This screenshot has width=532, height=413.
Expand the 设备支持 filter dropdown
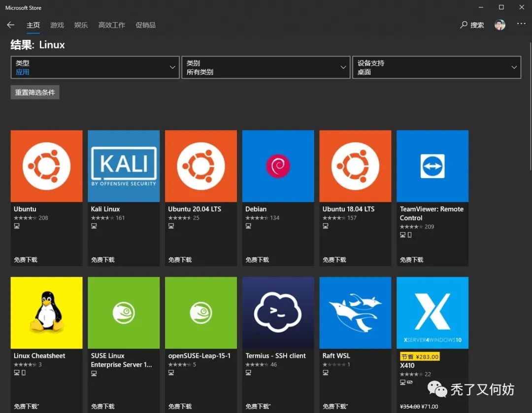point(436,67)
